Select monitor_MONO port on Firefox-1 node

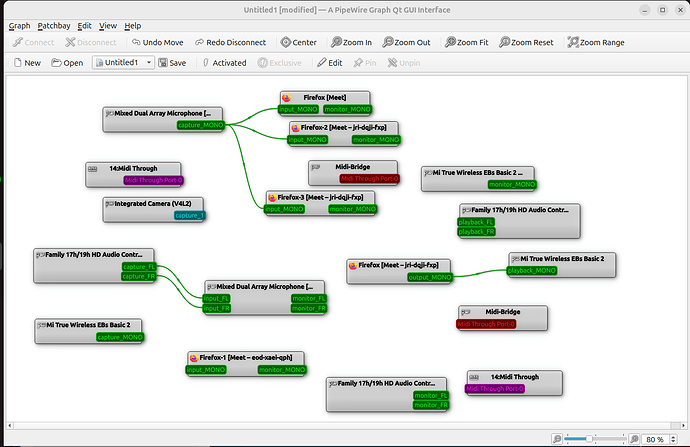[x=282, y=370]
